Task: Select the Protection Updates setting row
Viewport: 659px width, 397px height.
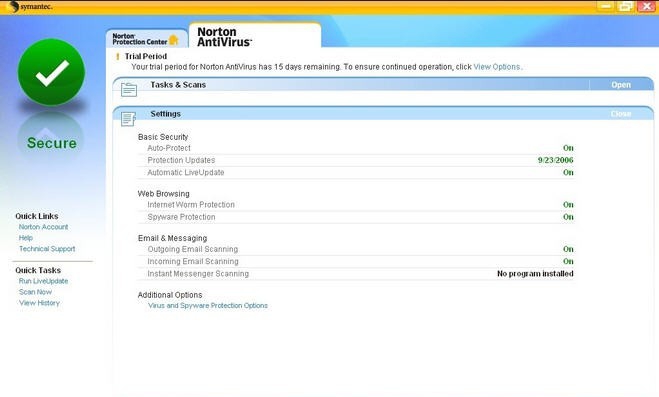Action: pos(356,160)
